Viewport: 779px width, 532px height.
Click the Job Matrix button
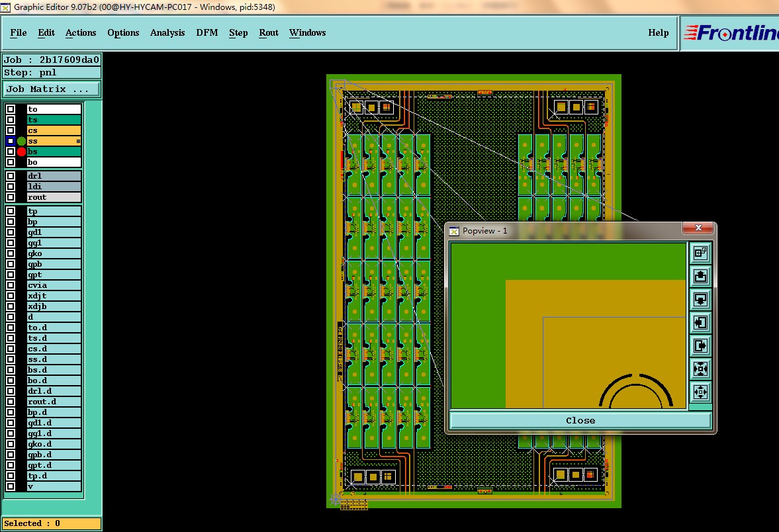click(x=52, y=89)
